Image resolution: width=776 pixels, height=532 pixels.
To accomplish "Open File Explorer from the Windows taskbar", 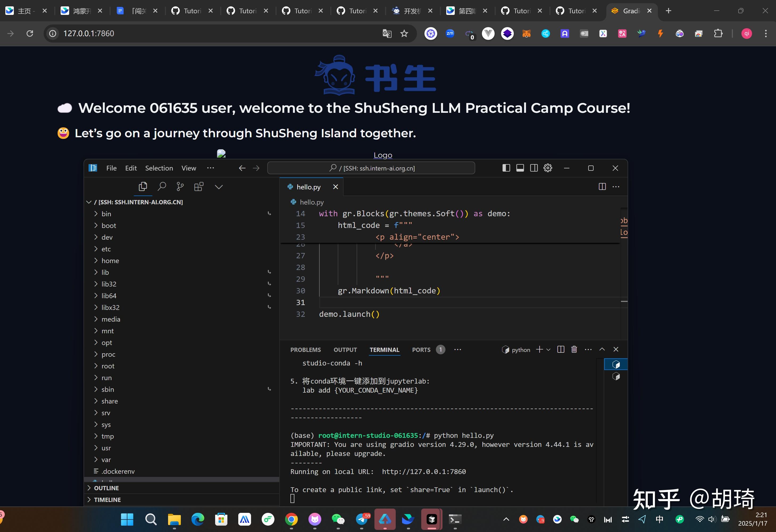I will pyautogui.click(x=174, y=519).
